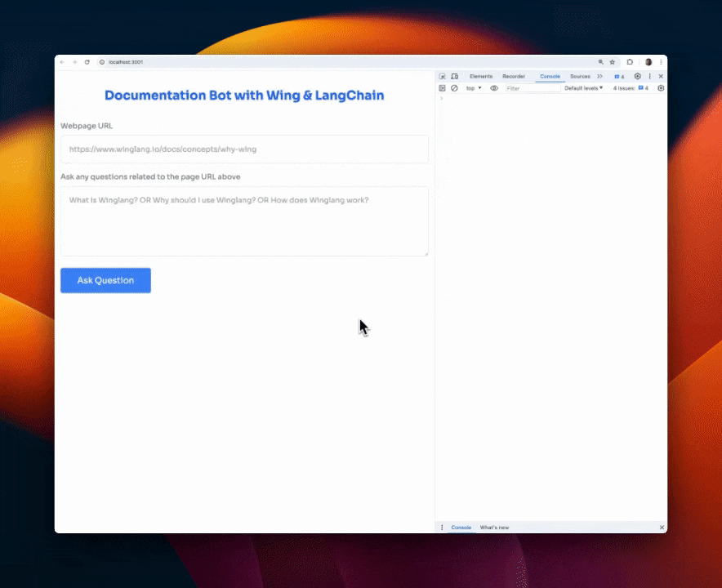Open DevTools settings gear
Screen dimensions: 722x588
tap(637, 77)
